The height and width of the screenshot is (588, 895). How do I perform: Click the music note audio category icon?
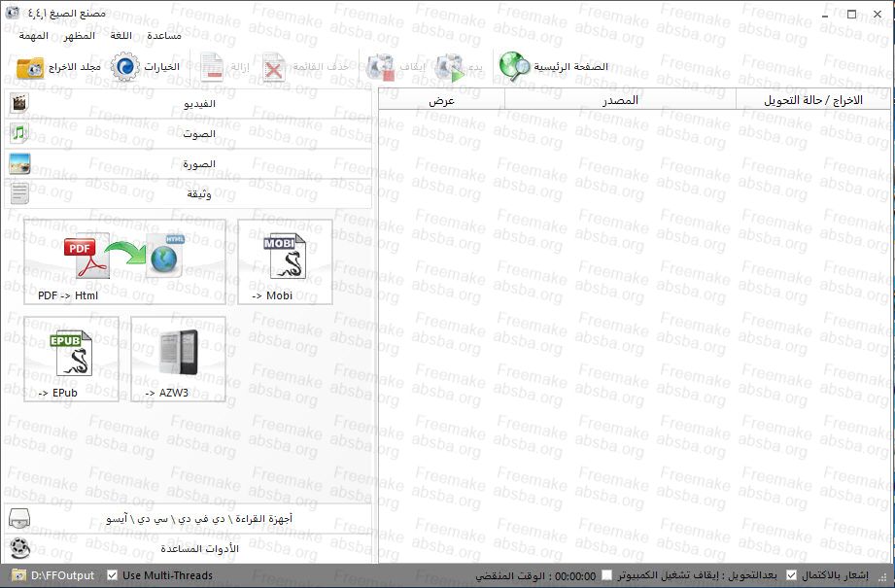click(x=19, y=133)
